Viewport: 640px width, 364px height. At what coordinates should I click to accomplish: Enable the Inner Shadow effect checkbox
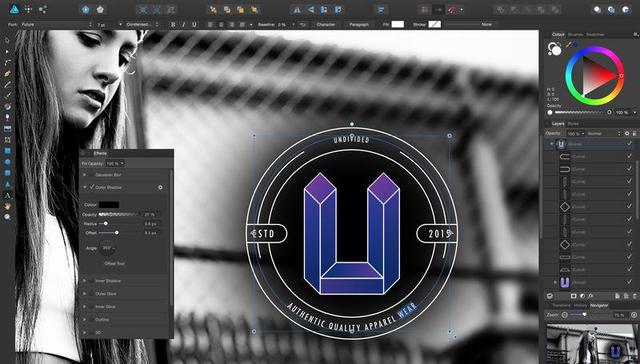pyautogui.click(x=92, y=281)
